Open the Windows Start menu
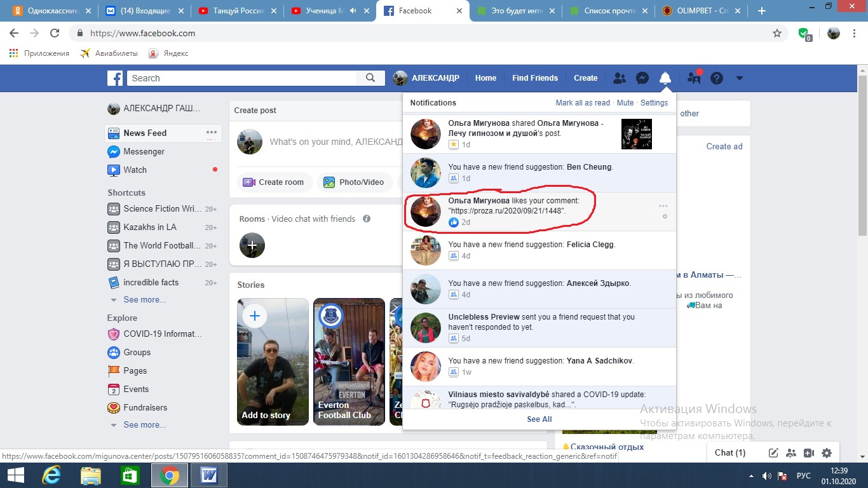This screenshot has width=868, height=488. point(15,475)
